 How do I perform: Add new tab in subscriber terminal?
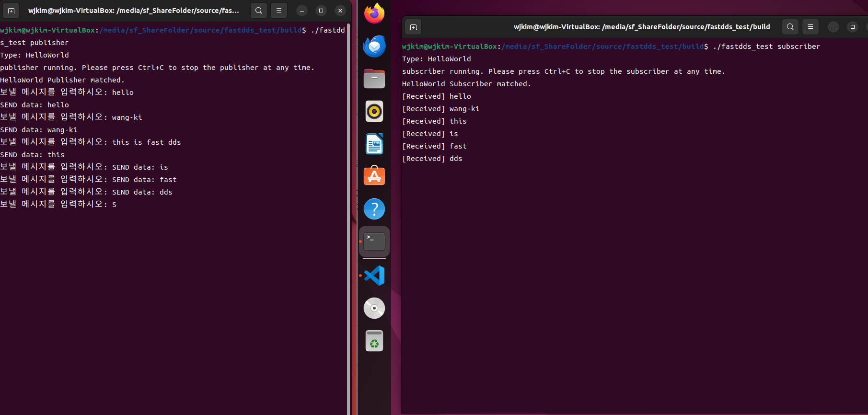pyautogui.click(x=413, y=27)
